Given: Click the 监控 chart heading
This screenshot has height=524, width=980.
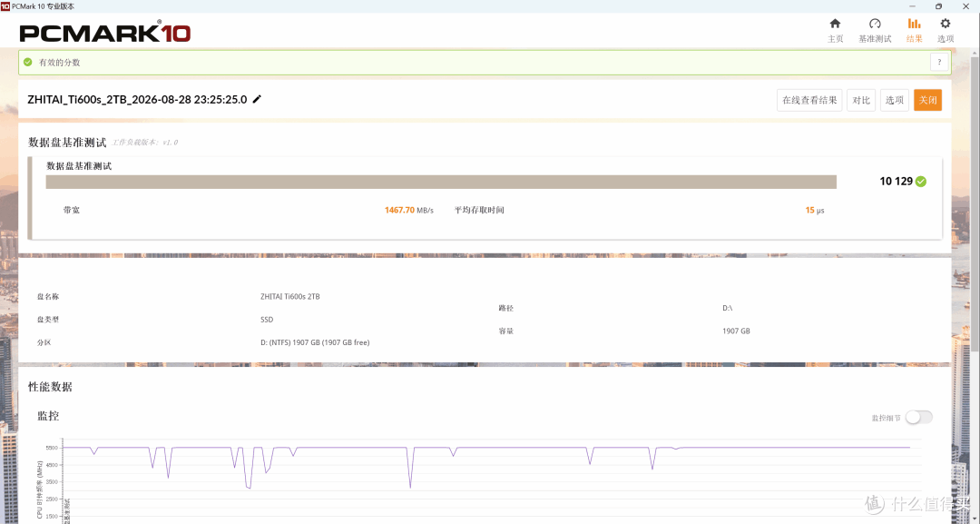Looking at the screenshot, I should [48, 416].
